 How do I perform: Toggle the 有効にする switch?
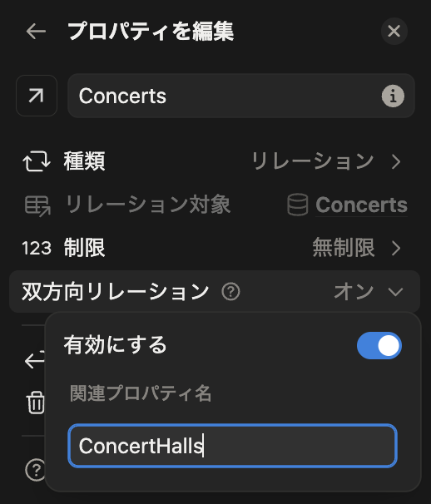pos(379,345)
